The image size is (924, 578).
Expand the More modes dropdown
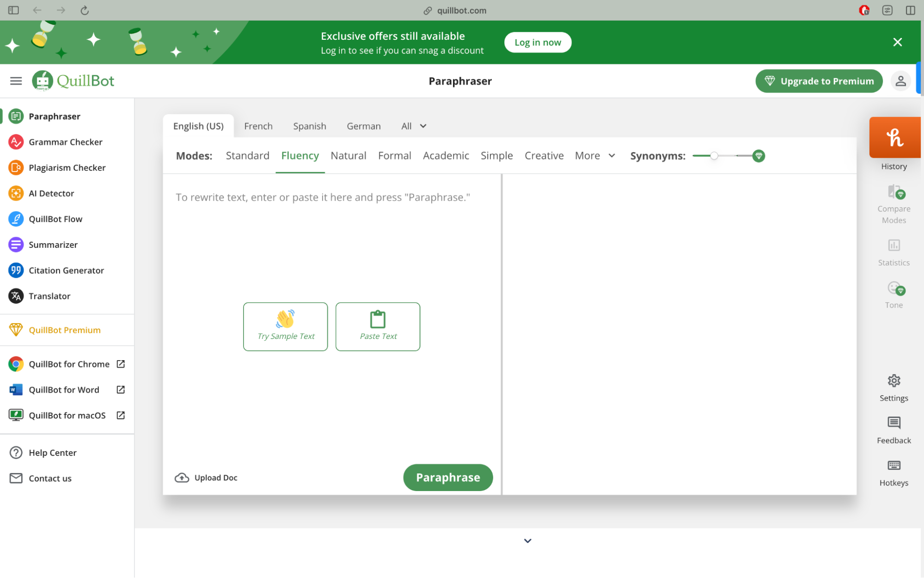[595, 156]
